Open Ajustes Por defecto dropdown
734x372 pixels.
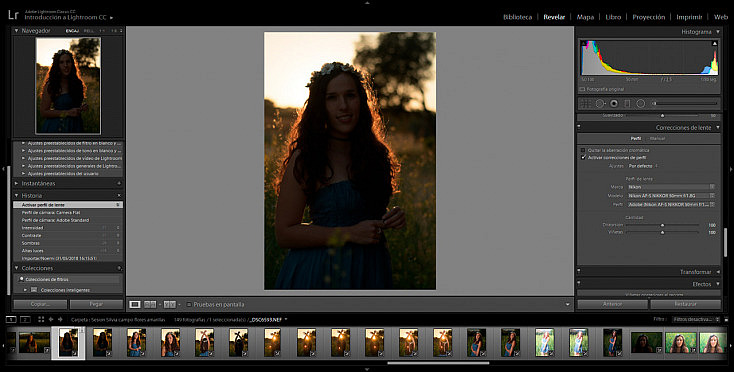643,166
